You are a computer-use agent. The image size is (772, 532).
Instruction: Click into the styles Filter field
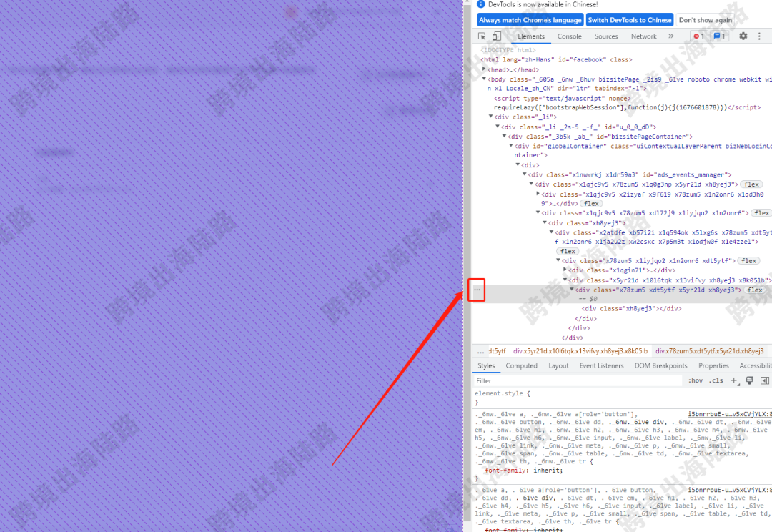(578, 381)
